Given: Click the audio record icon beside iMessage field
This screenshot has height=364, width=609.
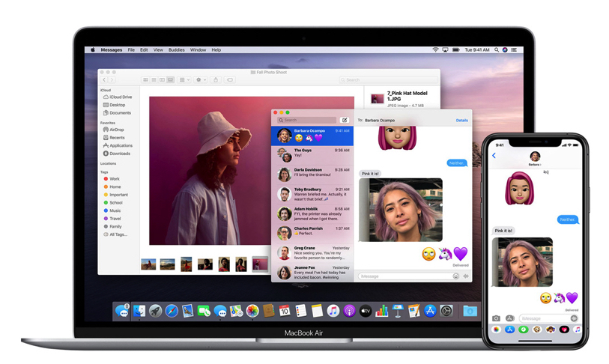Looking at the screenshot, I should tap(465, 276).
